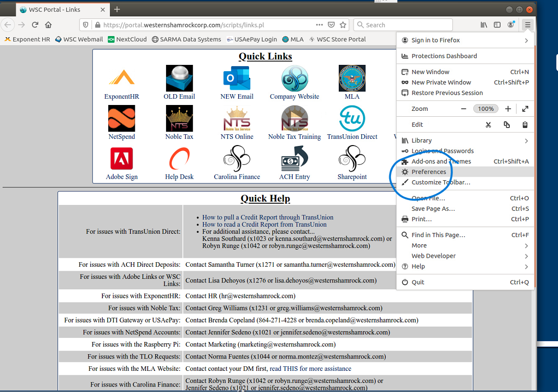Zoom out with the minus button
This screenshot has width=558, height=392.
pyautogui.click(x=463, y=109)
